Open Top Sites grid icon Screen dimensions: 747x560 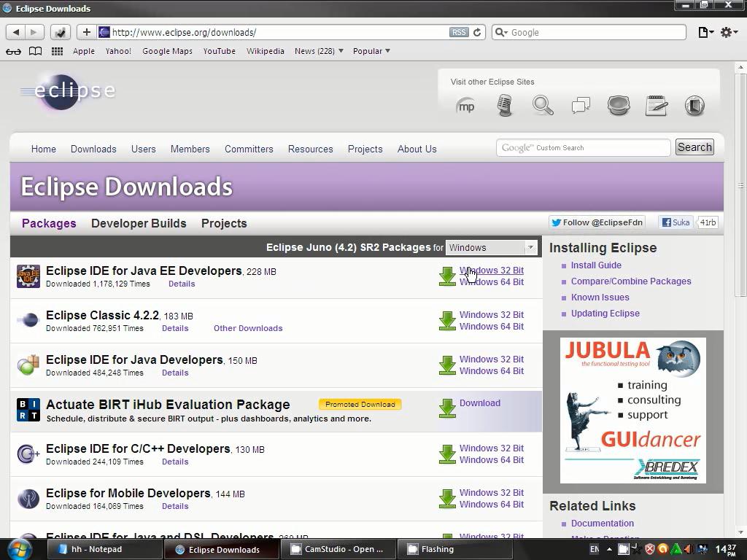[x=57, y=51]
